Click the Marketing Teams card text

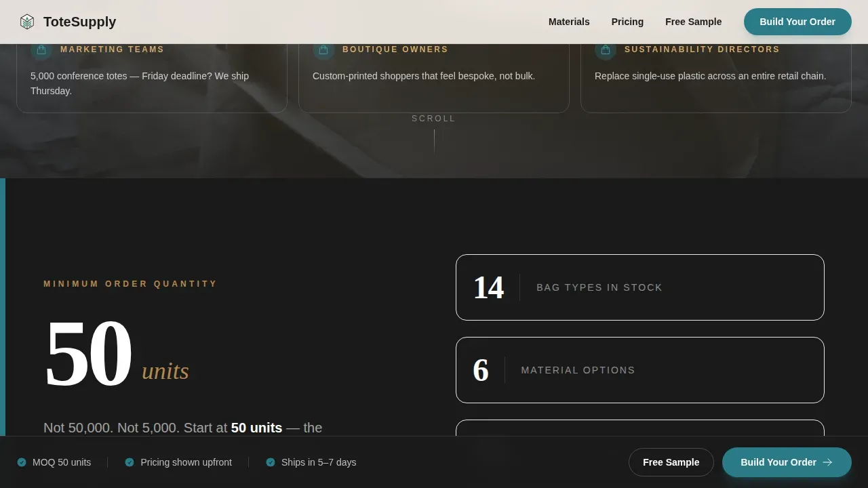click(x=140, y=83)
